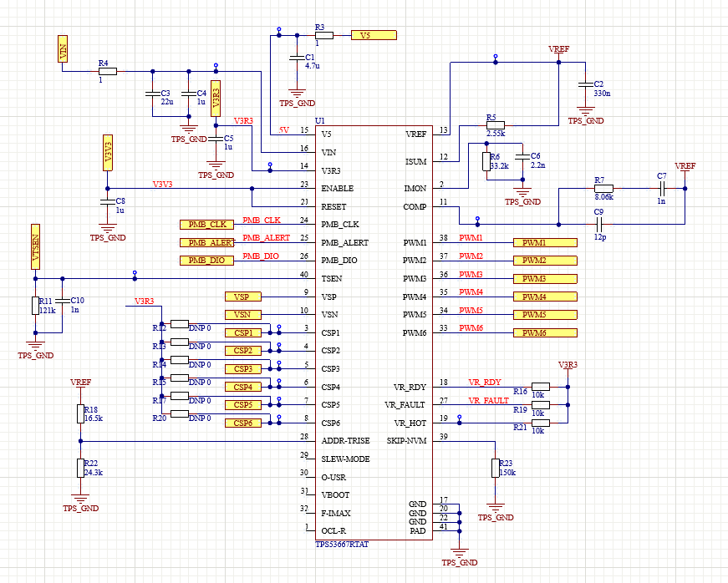Click the red VR_FAULT net label
The height and width of the screenshot is (583, 728).
point(488,400)
